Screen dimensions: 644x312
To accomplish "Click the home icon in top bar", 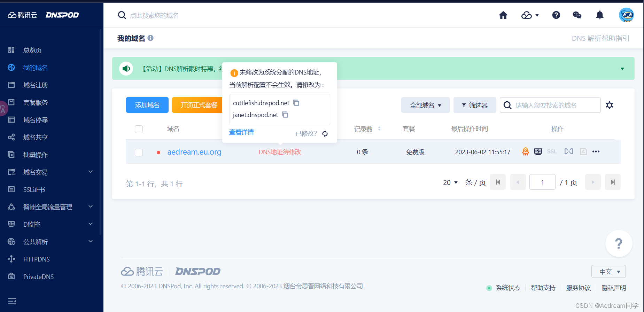I will click(503, 15).
